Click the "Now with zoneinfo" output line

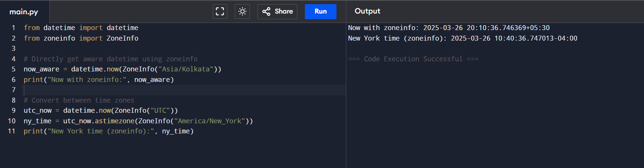(449, 28)
